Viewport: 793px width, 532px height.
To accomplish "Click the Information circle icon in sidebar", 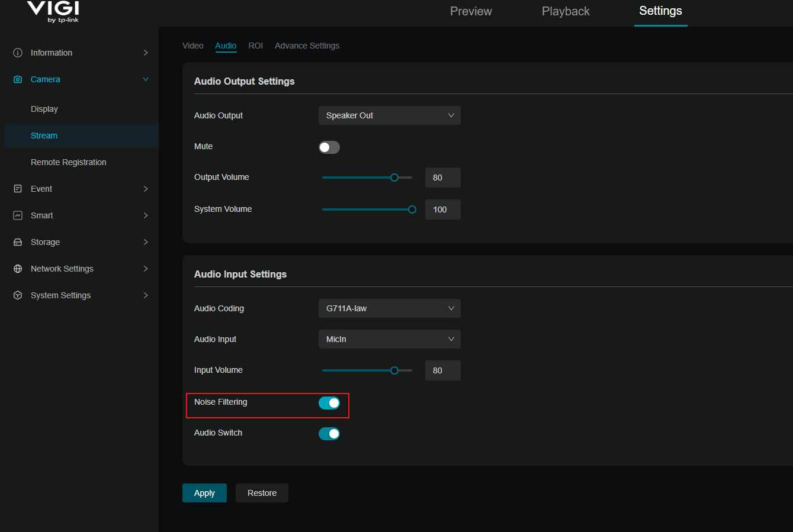I will 18,53.
